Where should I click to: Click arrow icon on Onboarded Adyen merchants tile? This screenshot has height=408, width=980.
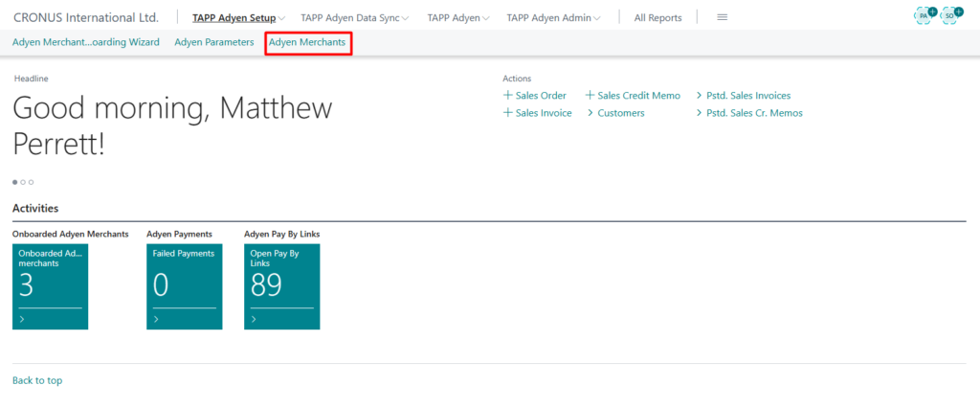22,319
